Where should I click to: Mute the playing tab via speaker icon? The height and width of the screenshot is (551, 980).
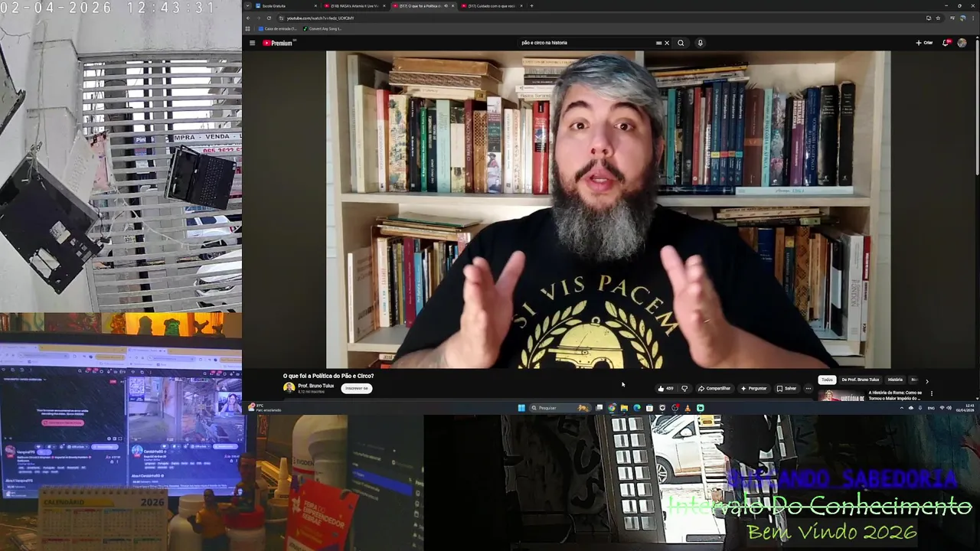(446, 5)
